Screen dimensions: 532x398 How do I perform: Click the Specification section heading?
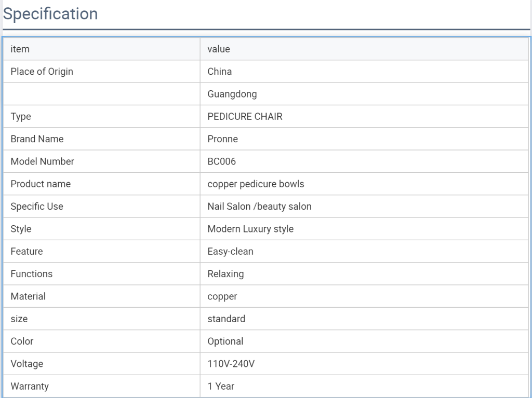50,14
